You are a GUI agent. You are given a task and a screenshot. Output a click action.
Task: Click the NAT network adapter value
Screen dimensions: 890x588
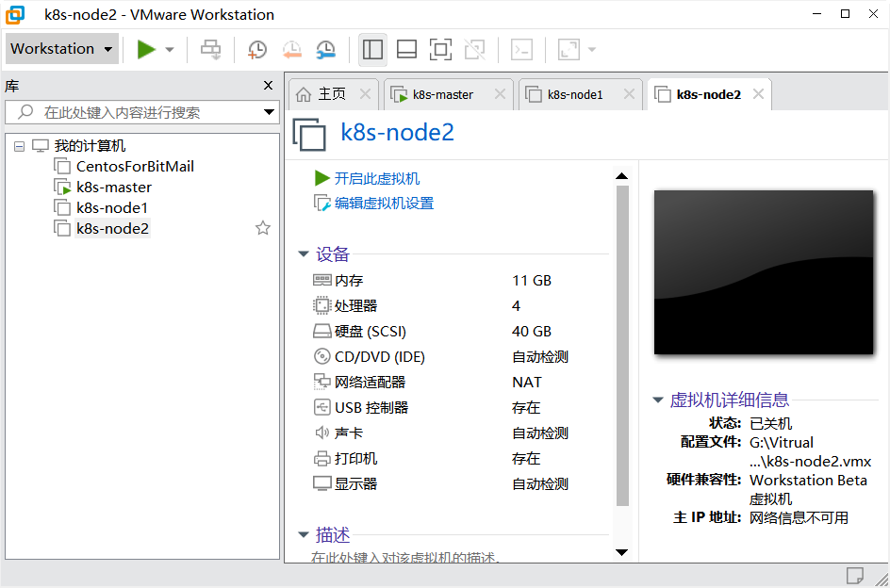[x=527, y=383]
